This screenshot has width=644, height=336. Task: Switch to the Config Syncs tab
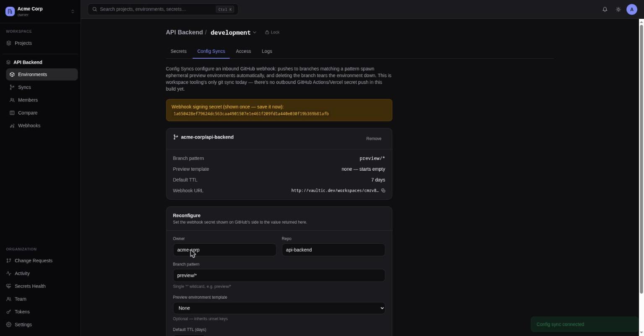coord(211,51)
